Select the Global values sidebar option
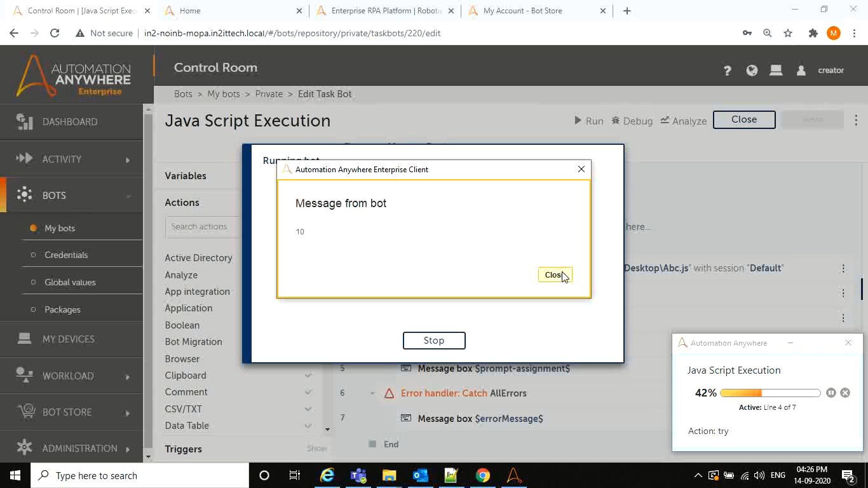 70,282
